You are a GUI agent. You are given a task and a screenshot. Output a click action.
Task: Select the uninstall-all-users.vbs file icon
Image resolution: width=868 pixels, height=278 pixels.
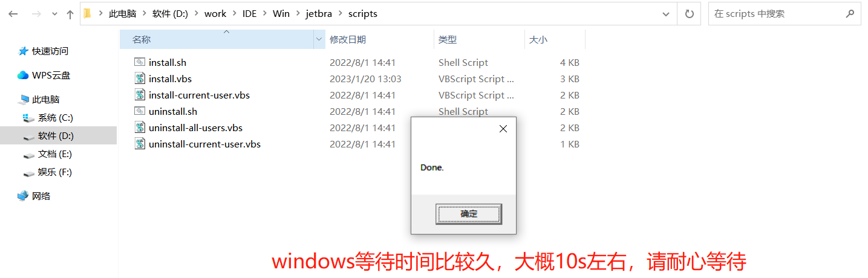(x=140, y=128)
